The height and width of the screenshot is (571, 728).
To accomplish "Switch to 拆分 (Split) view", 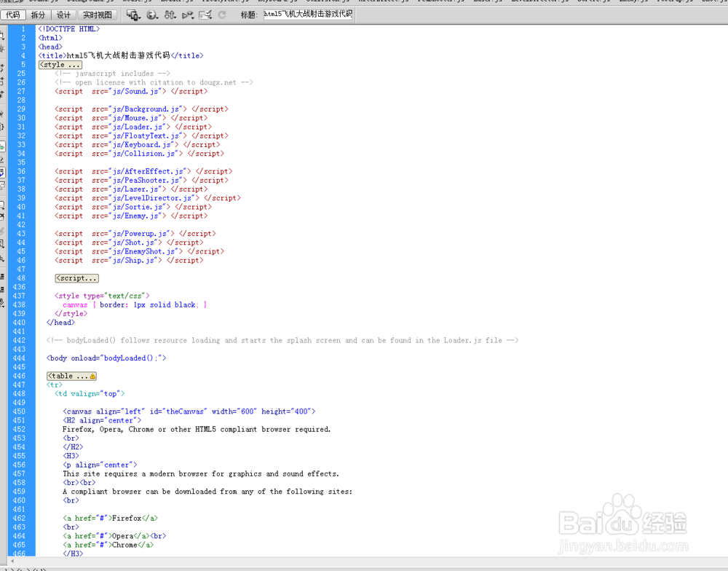I will click(x=38, y=15).
